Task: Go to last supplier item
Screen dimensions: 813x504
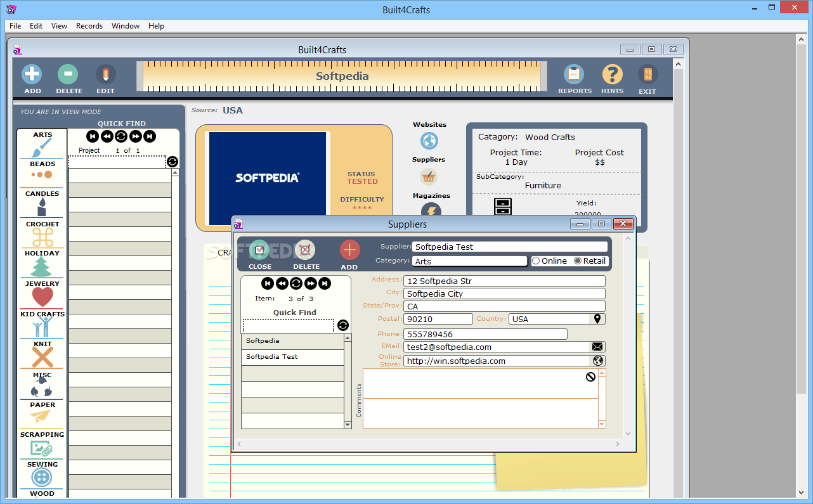Action: click(x=325, y=283)
